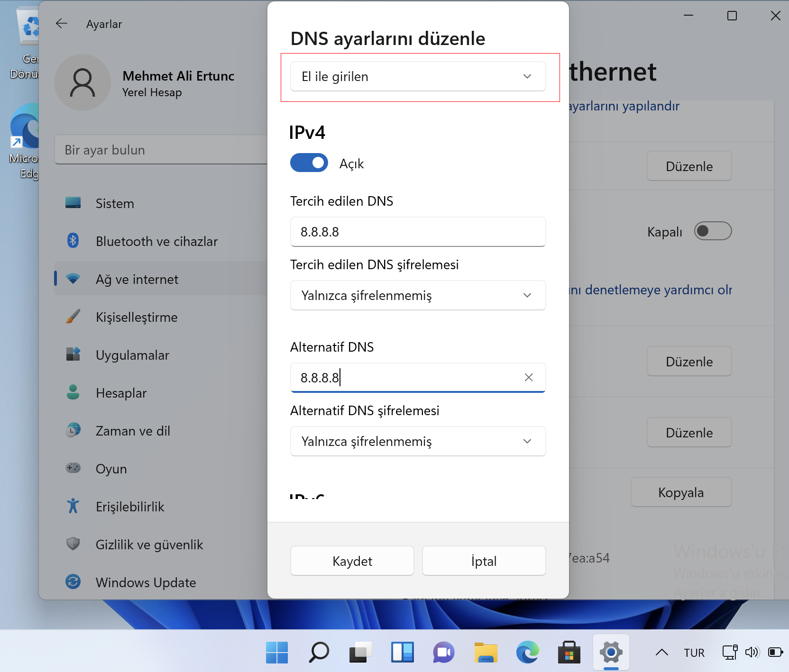The height and width of the screenshot is (672, 789).
Task: Open Windows Update in sidebar
Action: coord(146,582)
